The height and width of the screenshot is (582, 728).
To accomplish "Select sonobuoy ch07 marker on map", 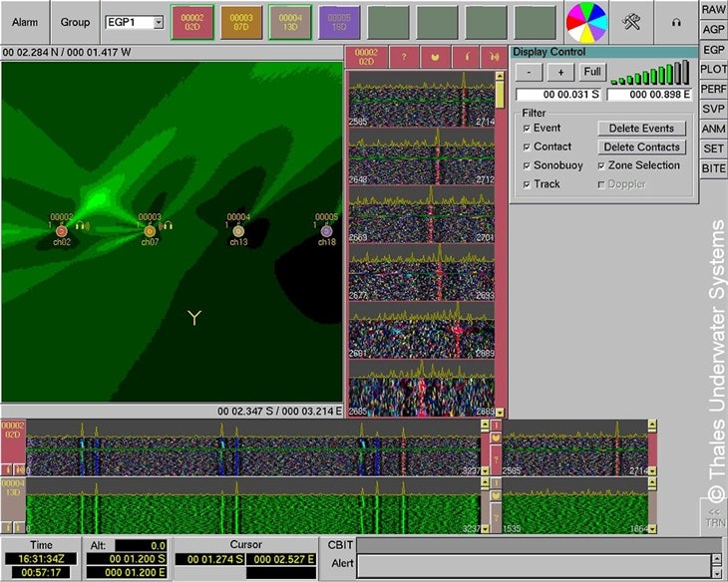I will click(150, 231).
